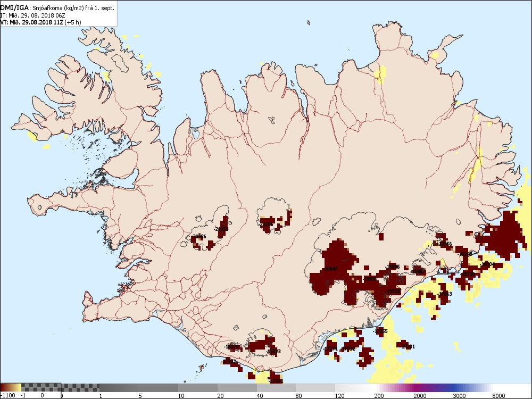Viewport: 532px width, 399px height.
Task: Click the map value -19487
Action: click(x=417, y=271)
